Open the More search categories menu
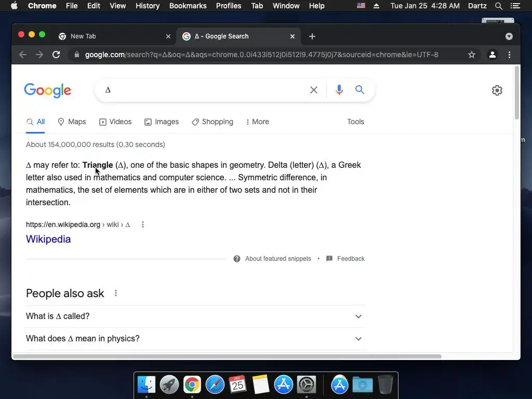532x399 pixels. pos(258,122)
